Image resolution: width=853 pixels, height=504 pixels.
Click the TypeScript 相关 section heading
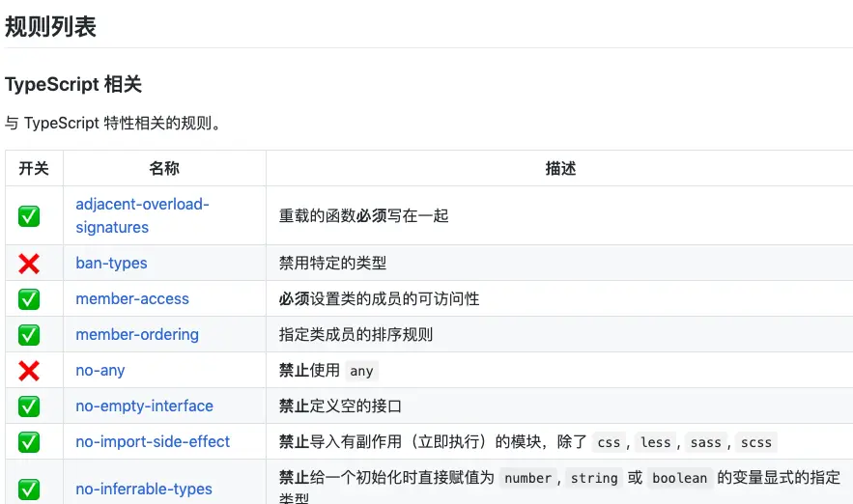tap(73, 84)
